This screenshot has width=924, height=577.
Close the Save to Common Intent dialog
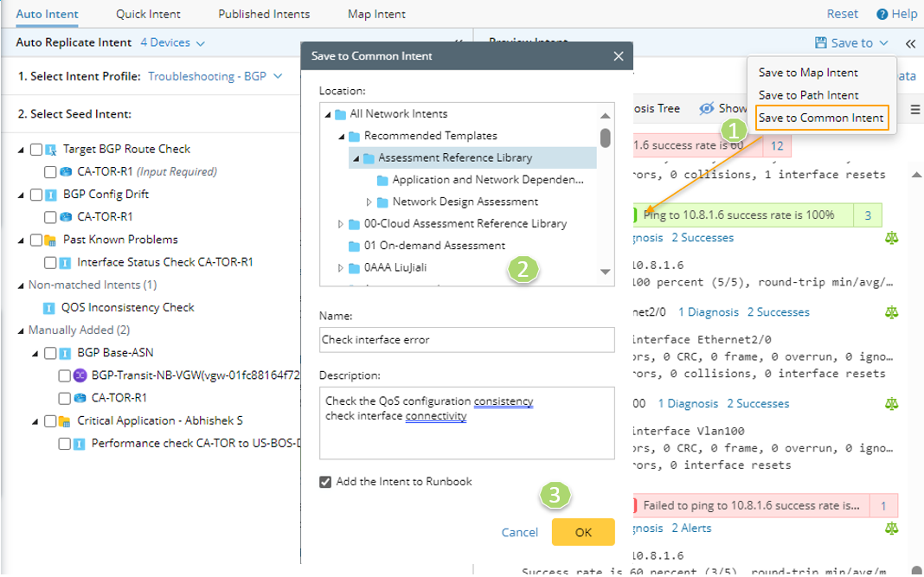618,56
